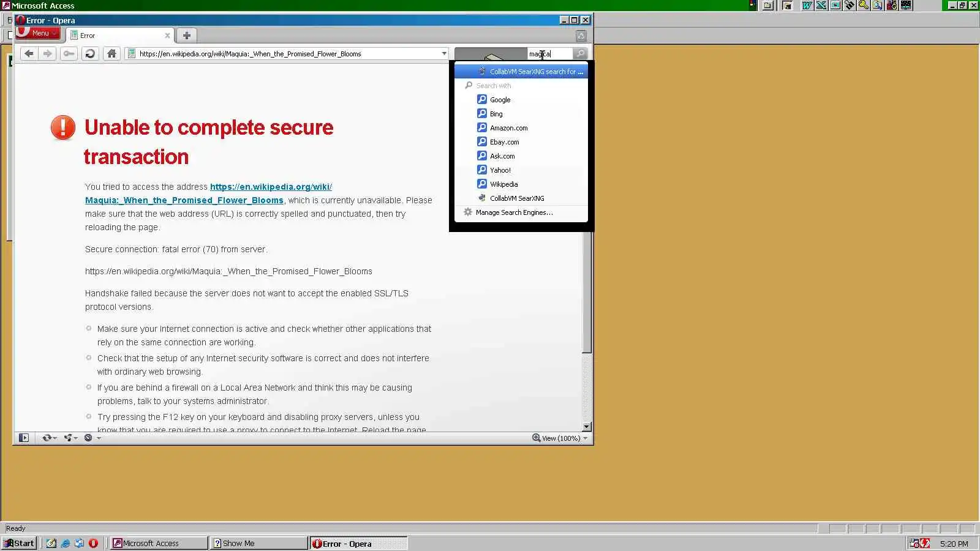Open Opera Link sync status icon
Viewport: 980px width, 551px height.
[x=47, y=438]
